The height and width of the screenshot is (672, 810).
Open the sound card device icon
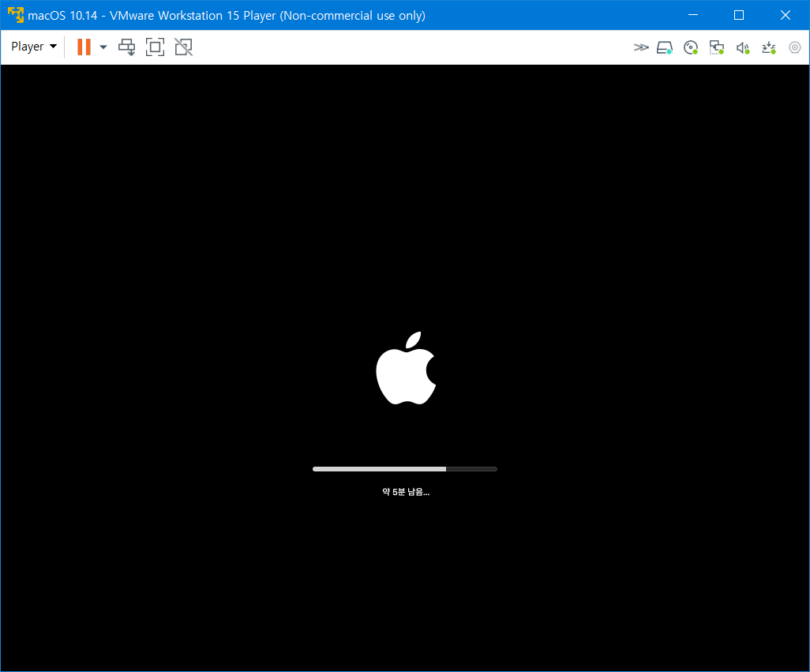pyautogui.click(x=743, y=48)
